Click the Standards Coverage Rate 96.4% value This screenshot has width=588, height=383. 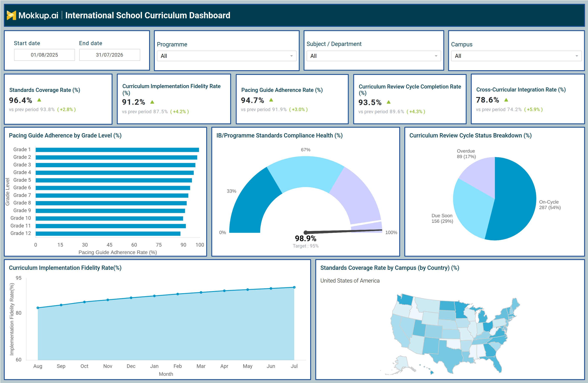coord(21,100)
